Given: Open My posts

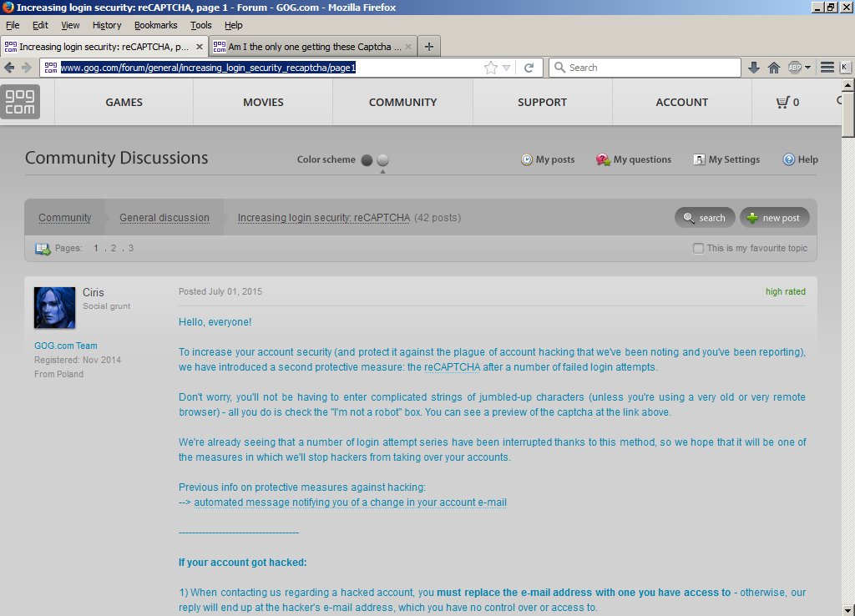Looking at the screenshot, I should point(548,159).
